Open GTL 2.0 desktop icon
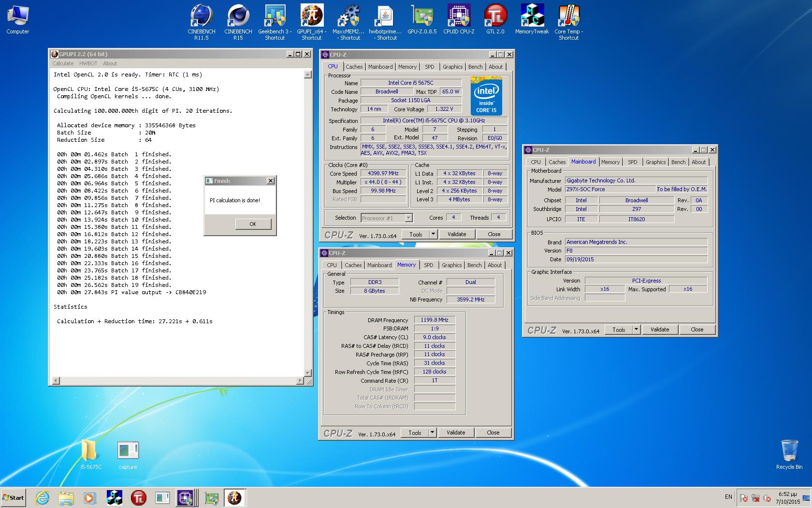This screenshot has height=508, width=812. point(495,20)
